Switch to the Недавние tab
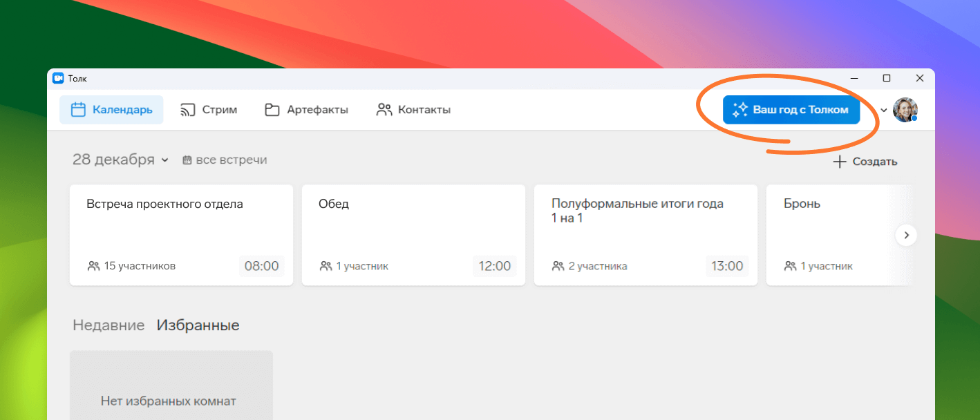This screenshot has width=980, height=420. (109, 325)
